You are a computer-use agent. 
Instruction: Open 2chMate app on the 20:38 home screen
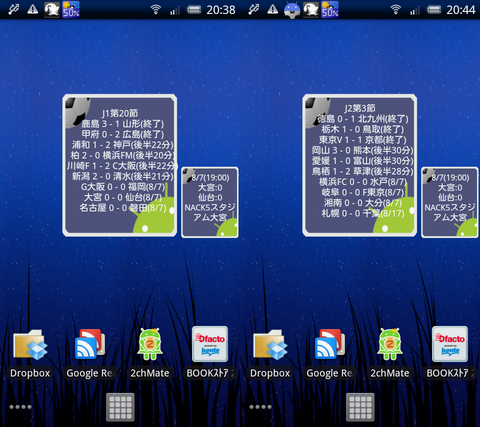point(150,354)
